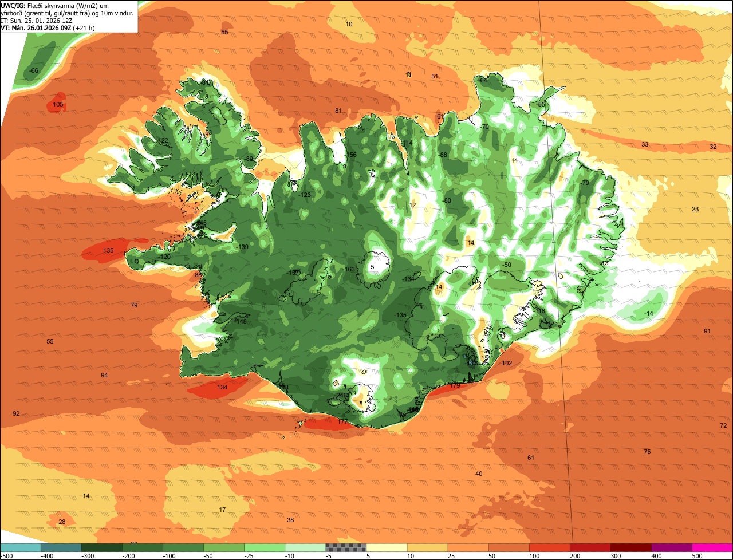Click the '102' value near the southeast coast
This screenshot has height=560, width=733.
coord(507,364)
